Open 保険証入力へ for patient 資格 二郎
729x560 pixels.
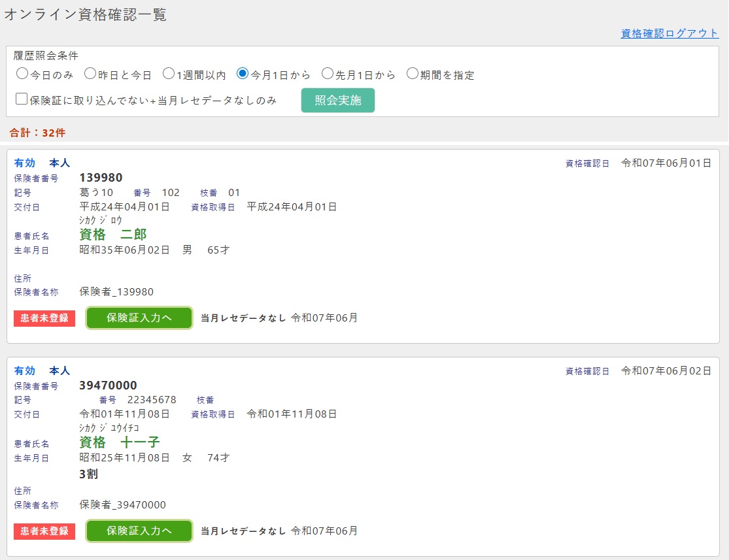(x=139, y=318)
